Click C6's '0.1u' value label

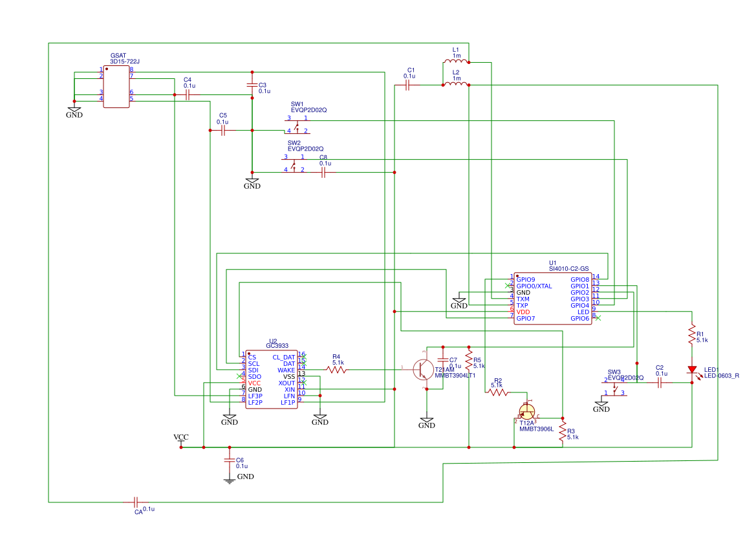pyautogui.click(x=242, y=466)
